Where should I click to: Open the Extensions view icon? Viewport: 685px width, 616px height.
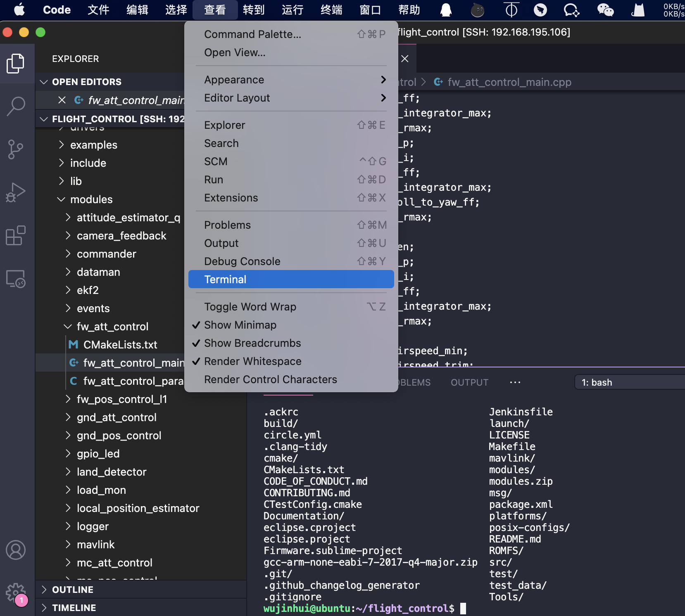pos(16,235)
